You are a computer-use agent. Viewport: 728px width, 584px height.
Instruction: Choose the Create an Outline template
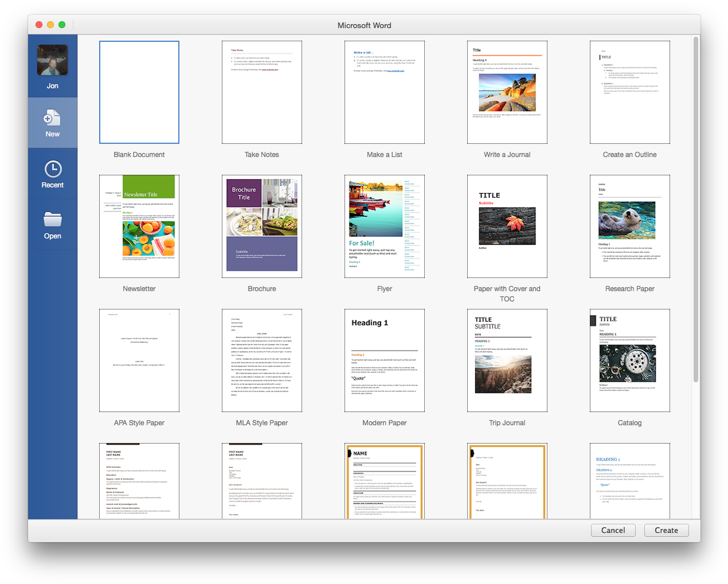coord(630,92)
